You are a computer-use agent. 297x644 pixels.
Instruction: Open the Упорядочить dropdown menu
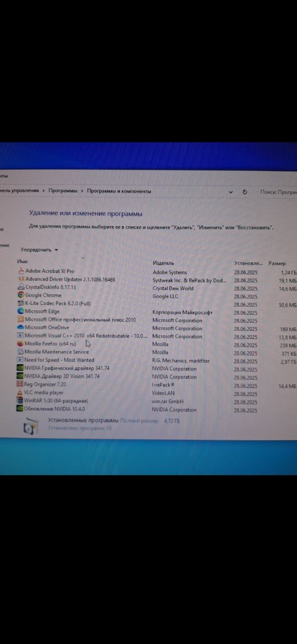40,250
